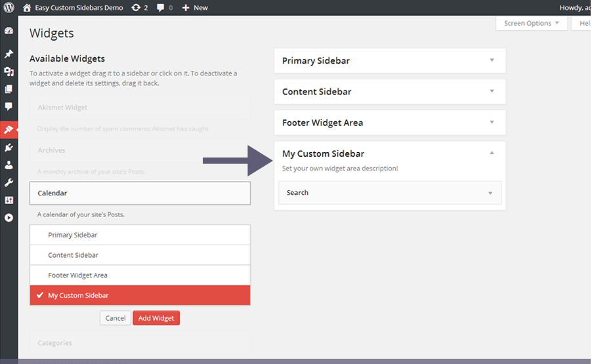The width and height of the screenshot is (592, 364).
Task: Click the plus icon beside New
Action: (x=185, y=8)
